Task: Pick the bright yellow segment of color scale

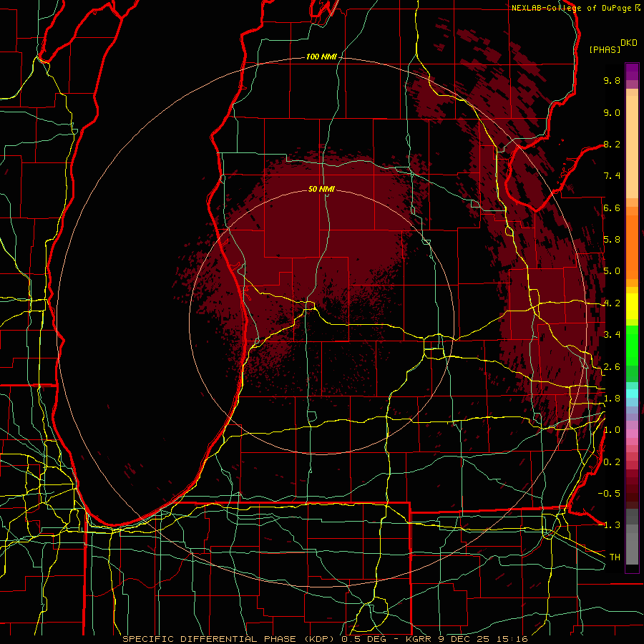Action: pyautogui.click(x=632, y=306)
